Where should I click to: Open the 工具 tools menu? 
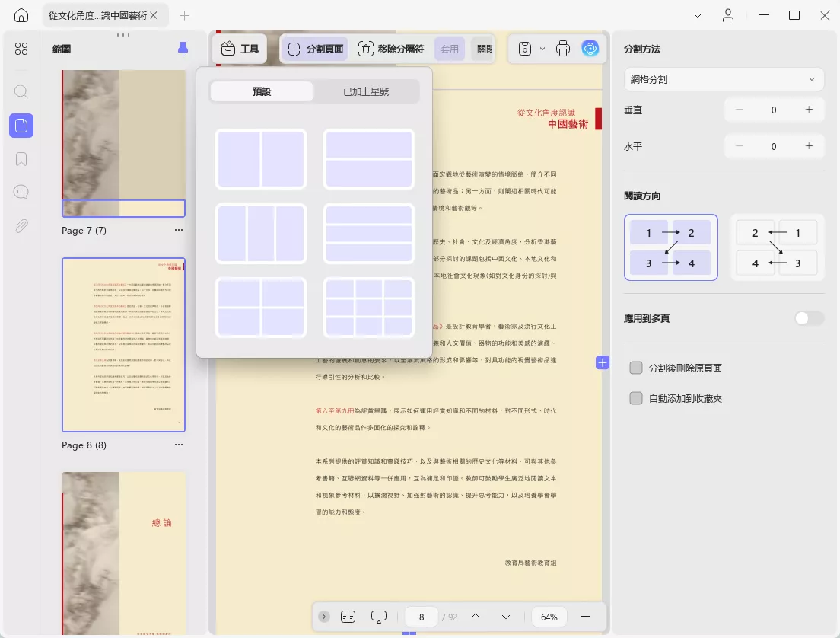coord(240,49)
